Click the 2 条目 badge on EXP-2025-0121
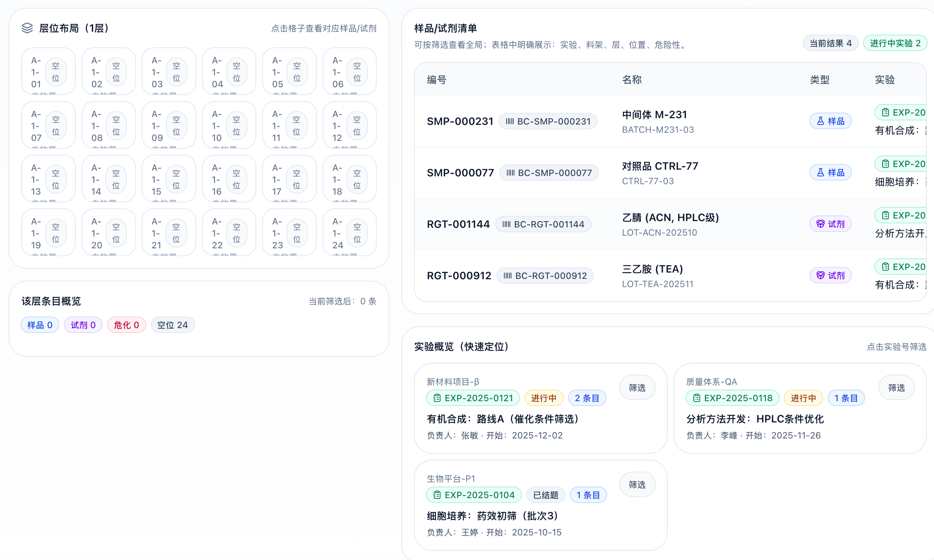Screen dimensions: 934x560 (x=587, y=398)
